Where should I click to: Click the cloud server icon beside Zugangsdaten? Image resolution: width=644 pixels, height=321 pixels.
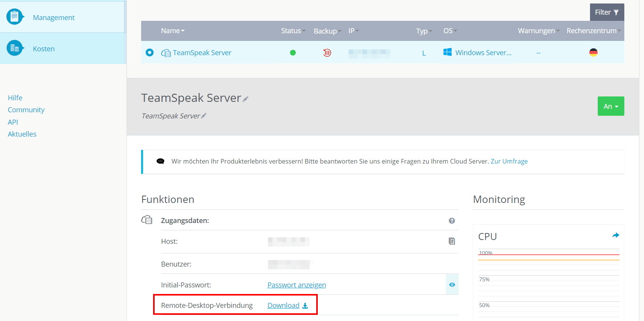(147, 220)
